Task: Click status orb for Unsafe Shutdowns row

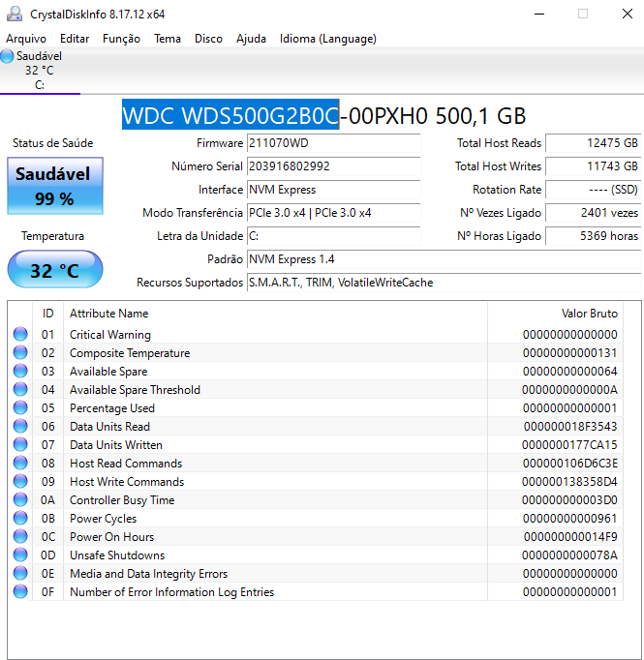Action: (x=20, y=555)
